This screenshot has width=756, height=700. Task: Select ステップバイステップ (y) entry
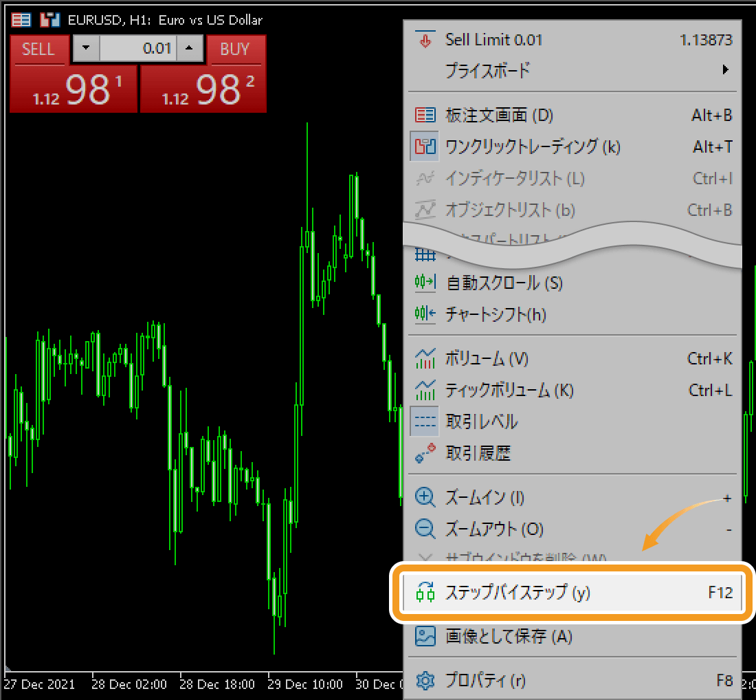point(572,593)
